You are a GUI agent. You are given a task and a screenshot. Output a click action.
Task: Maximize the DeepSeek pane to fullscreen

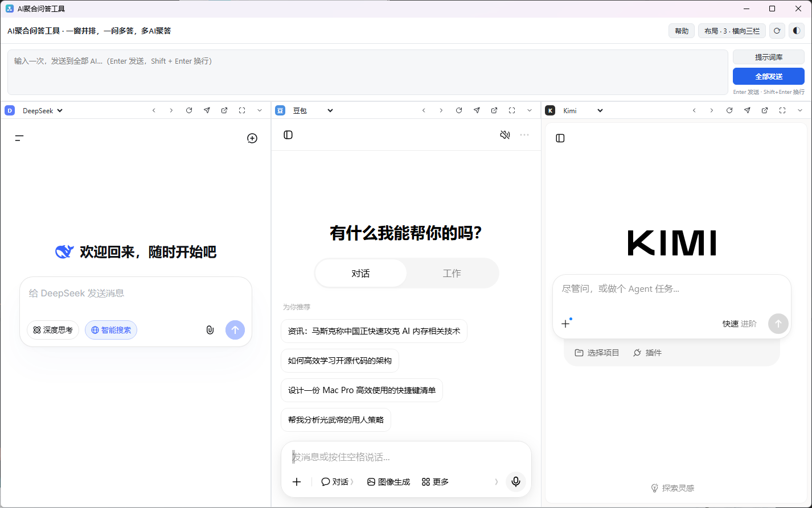(242, 110)
